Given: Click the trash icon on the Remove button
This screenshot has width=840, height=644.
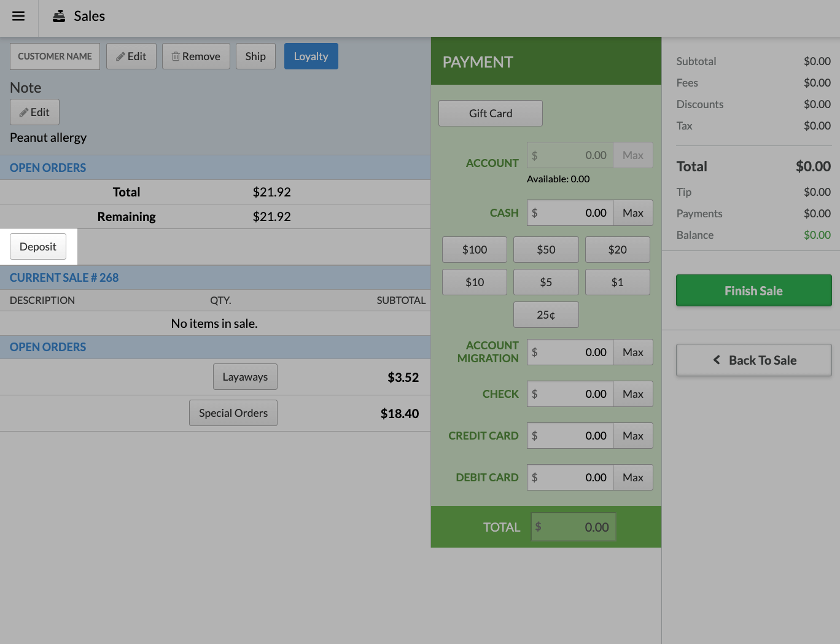Looking at the screenshot, I should point(176,56).
